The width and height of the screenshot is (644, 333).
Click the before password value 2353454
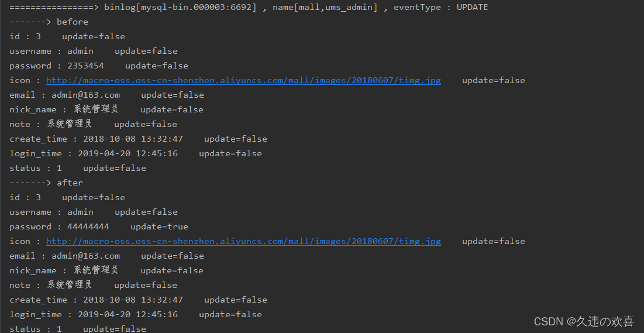point(86,66)
